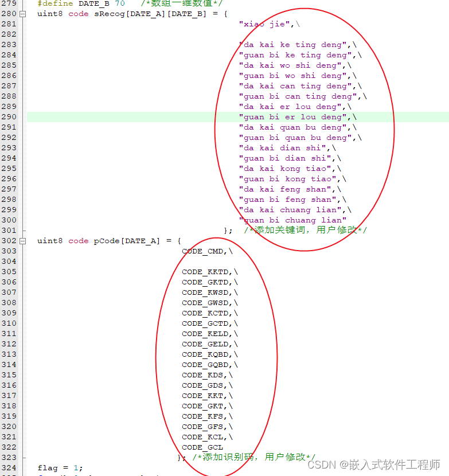Click "da kai kong tiao" string
The height and width of the screenshot is (476, 449).
(285, 169)
